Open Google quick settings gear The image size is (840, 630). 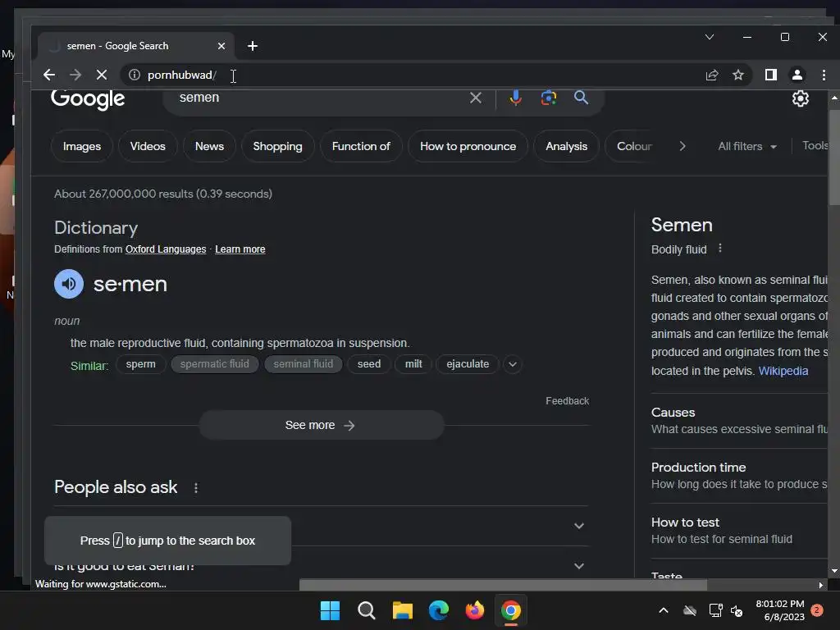(x=801, y=98)
